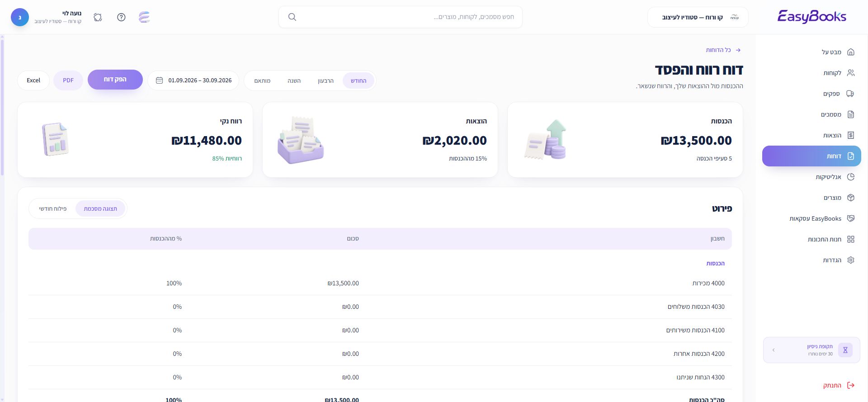Click the הפק דוח generate report button
This screenshot has height=402, width=868.
tap(115, 80)
